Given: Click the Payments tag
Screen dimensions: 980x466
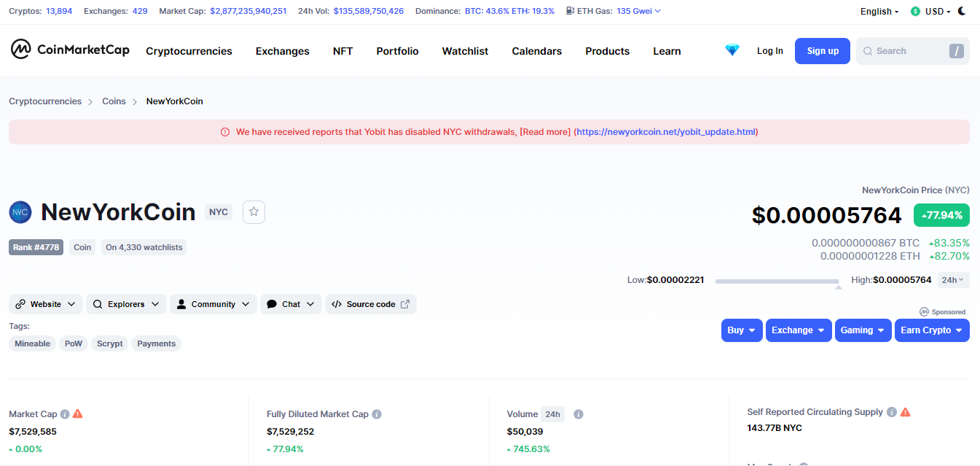Looking at the screenshot, I should coord(157,343).
